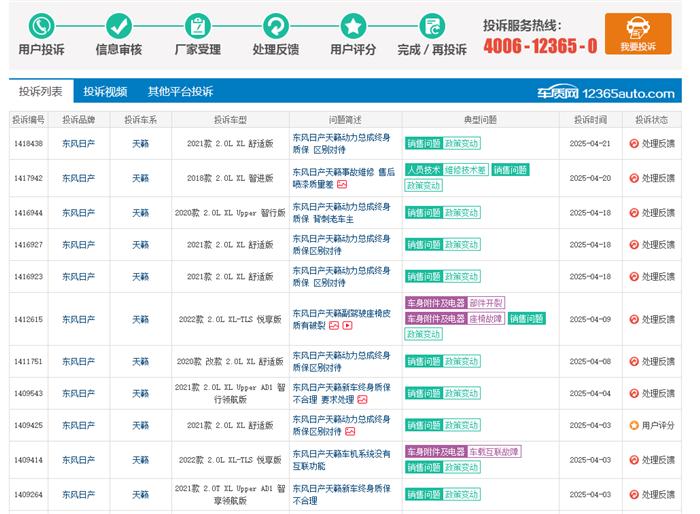
Task: Open summary link of complaint 1409264
Action: point(342,494)
